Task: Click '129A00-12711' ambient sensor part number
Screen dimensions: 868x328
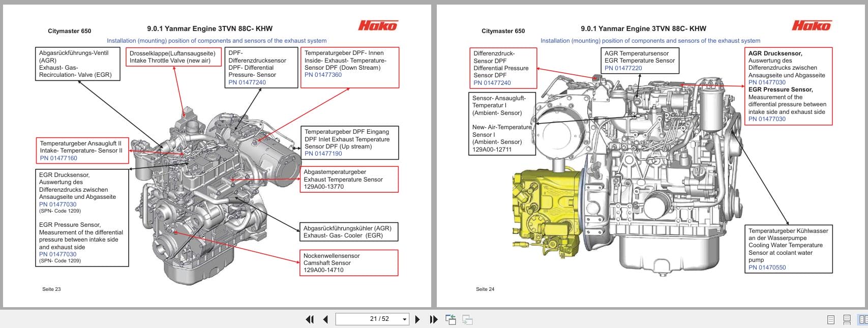Action: [492, 150]
